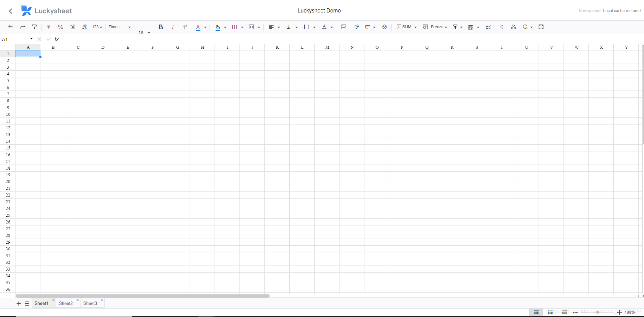Activate the paint format brush
This screenshot has width=644, height=317.
[x=34, y=27]
